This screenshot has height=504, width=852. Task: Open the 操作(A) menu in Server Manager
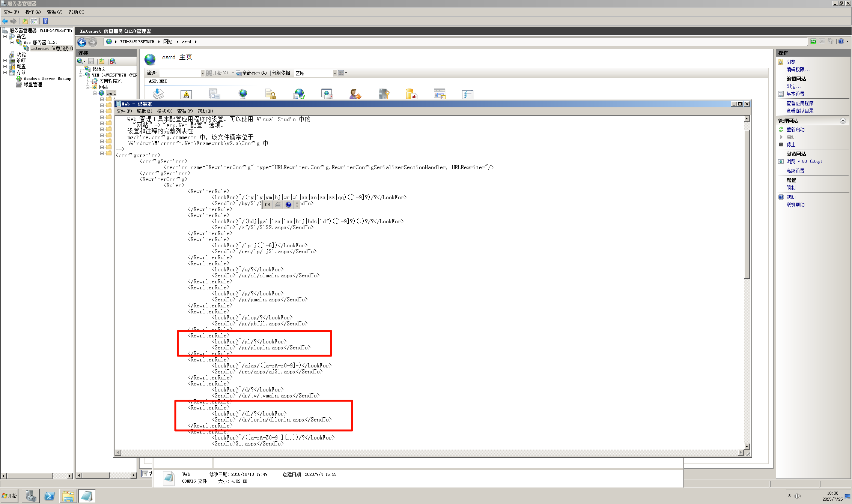33,12
